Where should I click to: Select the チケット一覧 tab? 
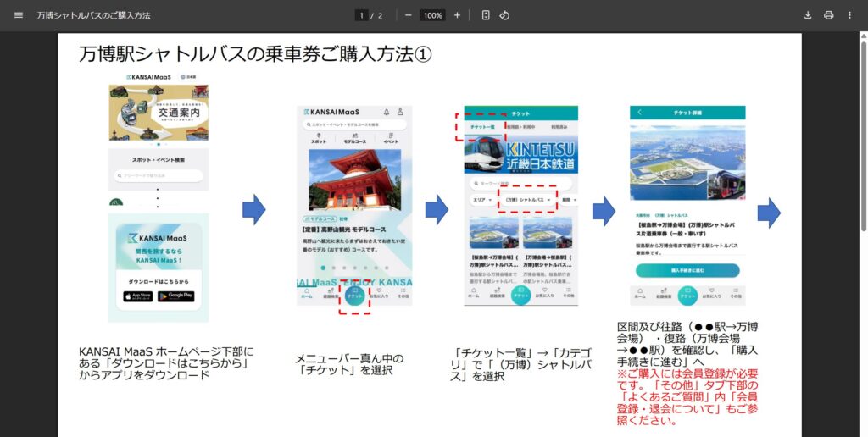tap(481, 127)
